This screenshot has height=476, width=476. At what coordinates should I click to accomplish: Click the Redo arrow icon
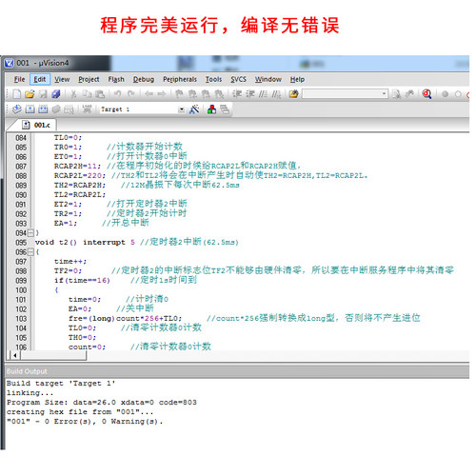coord(130,94)
